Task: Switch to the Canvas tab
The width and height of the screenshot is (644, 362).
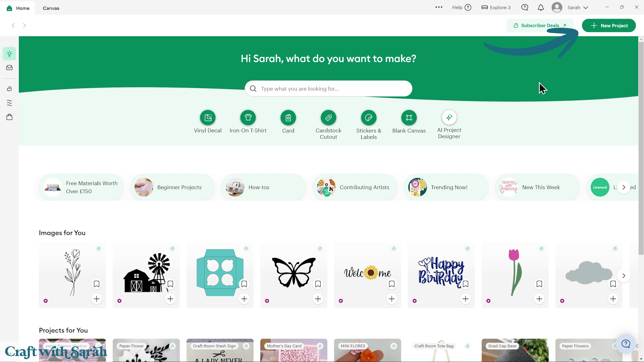Action: (51, 8)
